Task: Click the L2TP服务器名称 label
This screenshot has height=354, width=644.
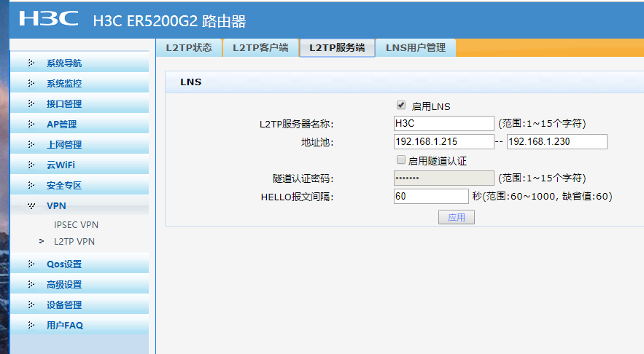Action: tap(297, 125)
